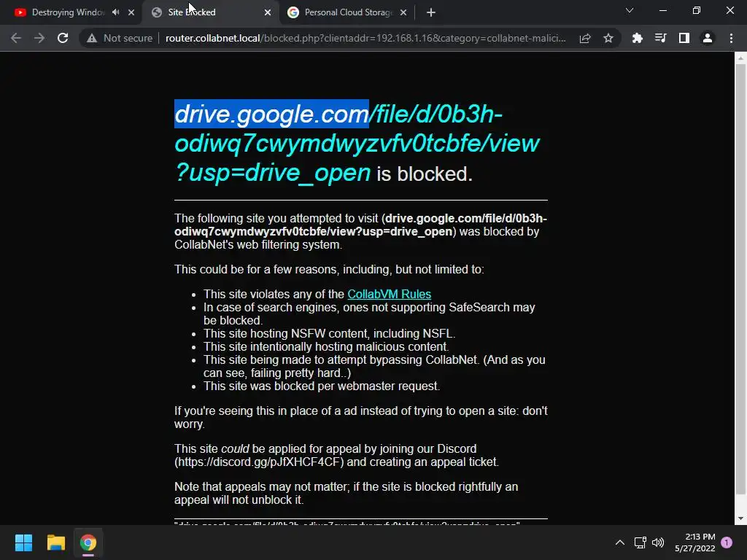Click the '?usp=drive_open' heading text
This screenshot has height=560, width=747.
pyautogui.click(x=273, y=172)
